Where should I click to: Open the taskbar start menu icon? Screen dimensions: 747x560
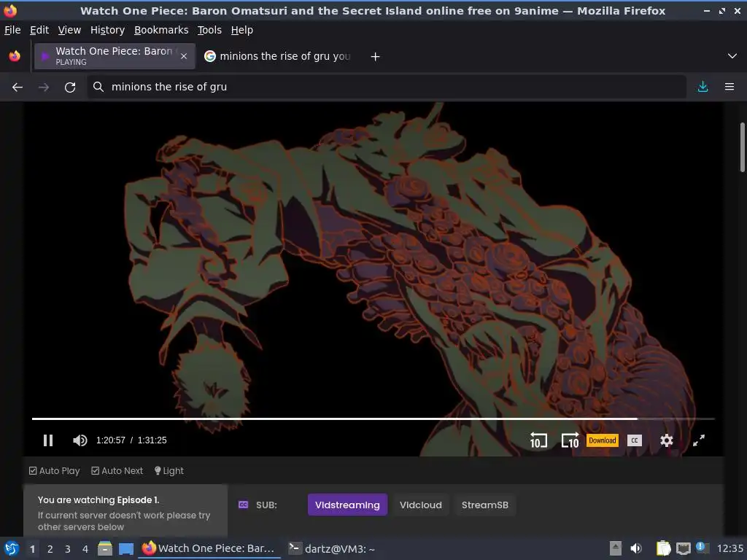(x=12, y=548)
